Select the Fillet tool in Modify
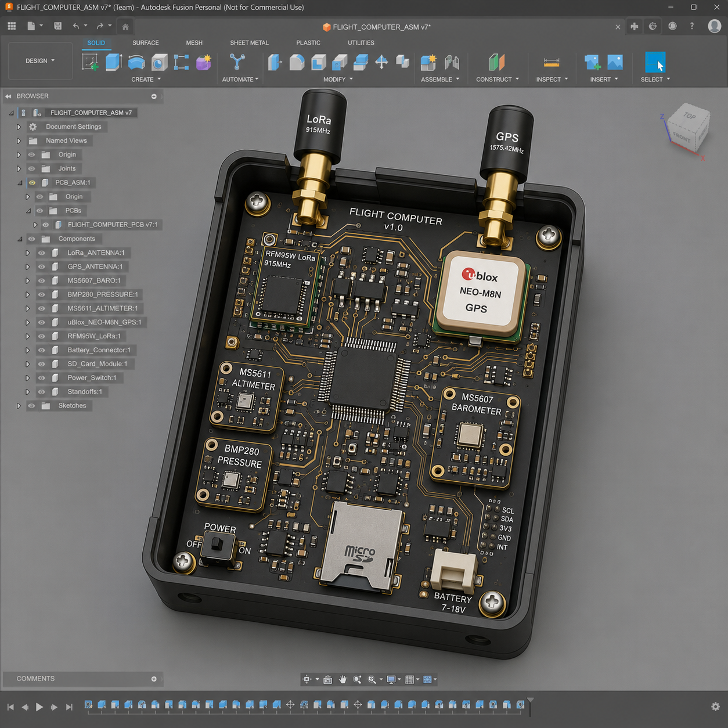 [x=297, y=62]
